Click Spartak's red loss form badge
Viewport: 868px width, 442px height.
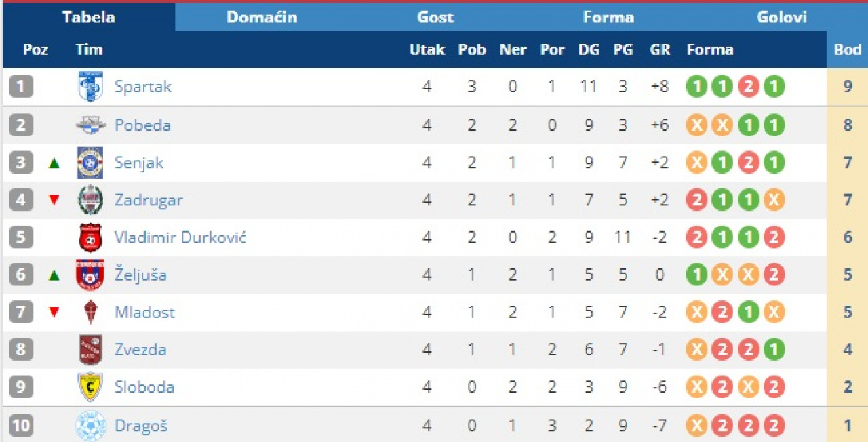(748, 87)
